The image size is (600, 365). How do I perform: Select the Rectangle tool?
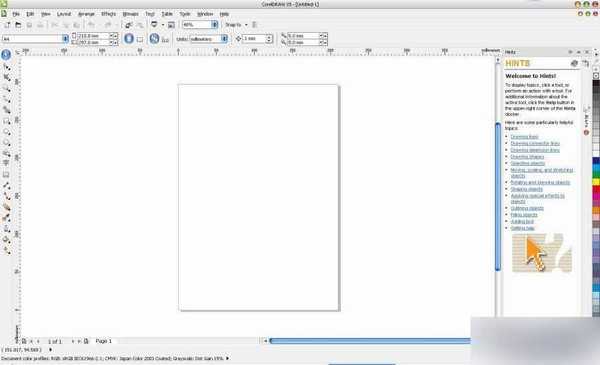coord(7,121)
